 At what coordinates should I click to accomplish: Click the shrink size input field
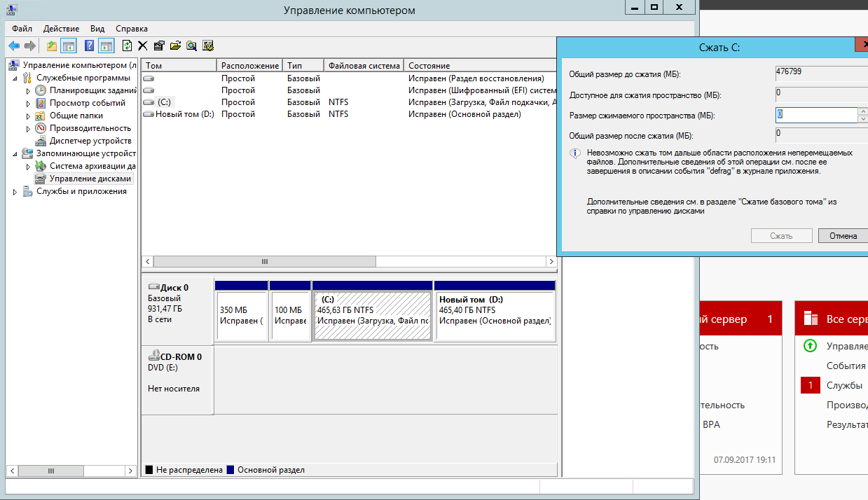coord(816,115)
